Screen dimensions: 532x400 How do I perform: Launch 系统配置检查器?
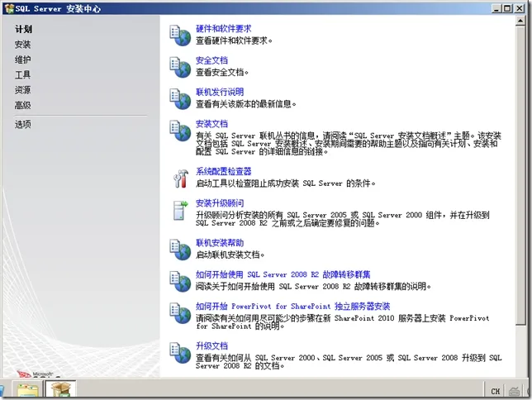click(224, 171)
